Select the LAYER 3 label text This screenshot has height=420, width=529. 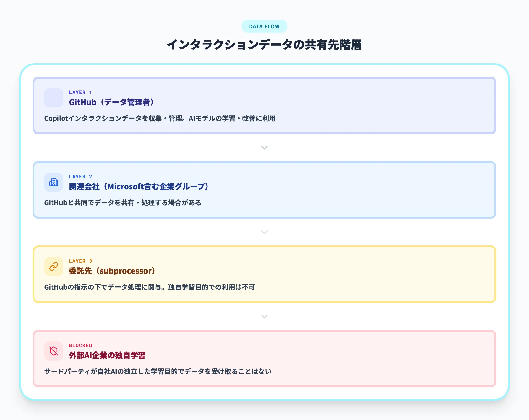[x=80, y=261]
